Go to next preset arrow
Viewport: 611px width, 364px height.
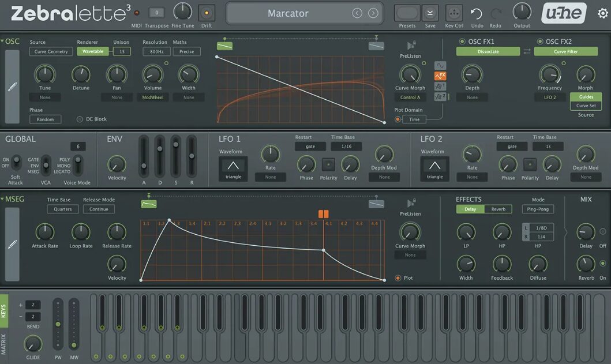[x=373, y=13]
